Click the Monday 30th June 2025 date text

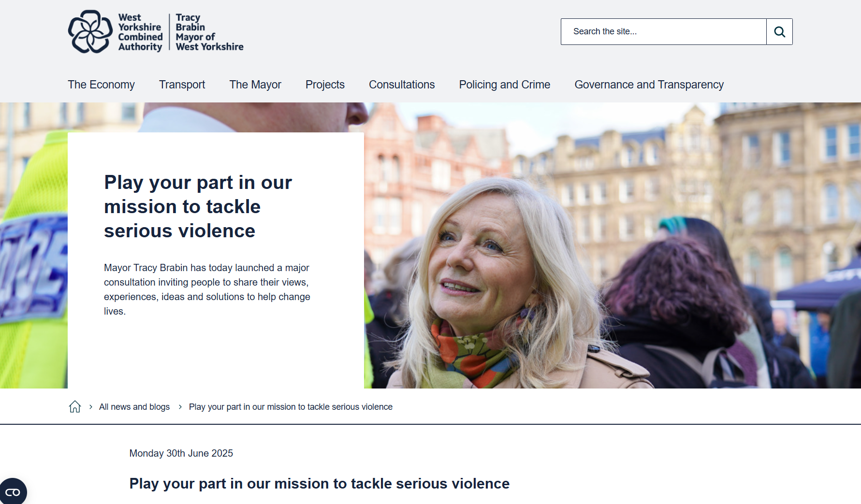[x=181, y=453]
